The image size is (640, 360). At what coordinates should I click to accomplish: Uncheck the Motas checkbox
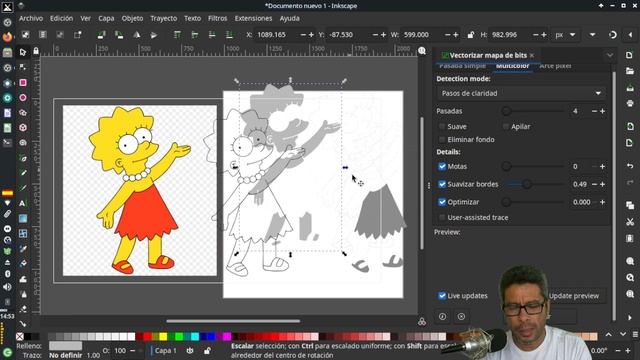pos(442,166)
